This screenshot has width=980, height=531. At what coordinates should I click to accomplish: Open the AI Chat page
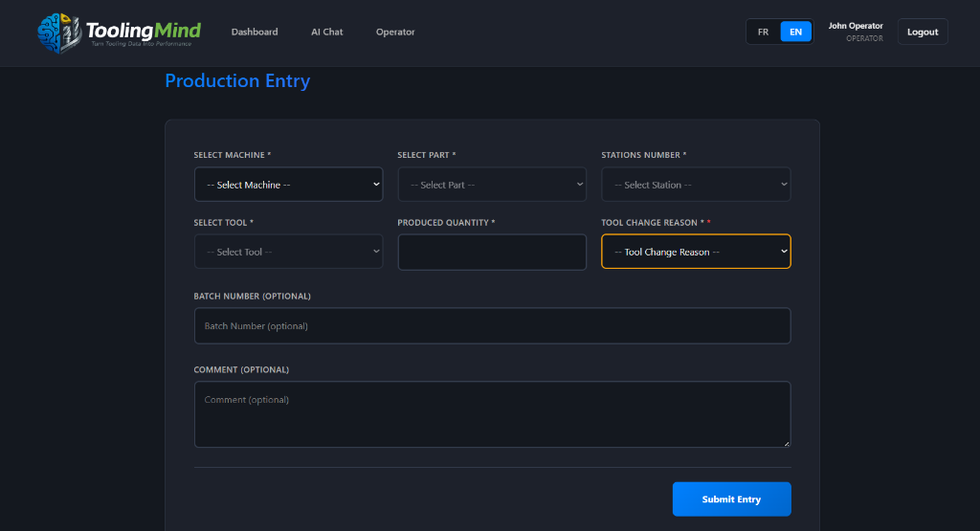(x=326, y=32)
